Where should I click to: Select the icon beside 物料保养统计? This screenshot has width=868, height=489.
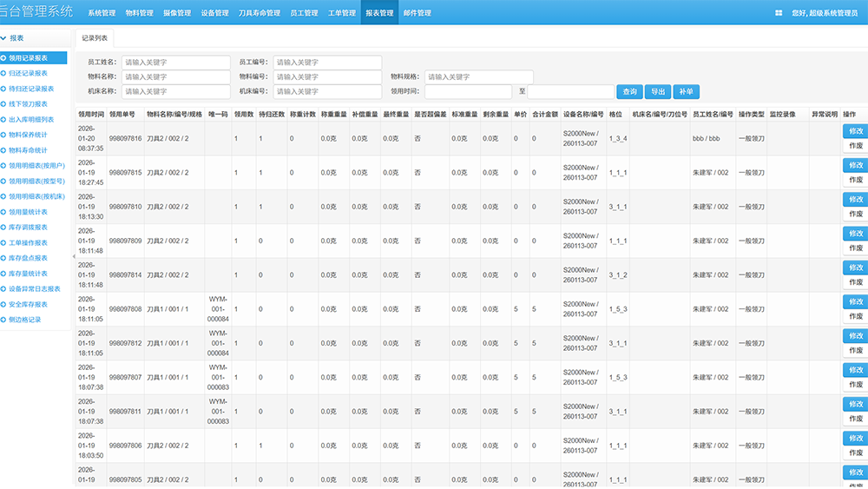pos(3,135)
